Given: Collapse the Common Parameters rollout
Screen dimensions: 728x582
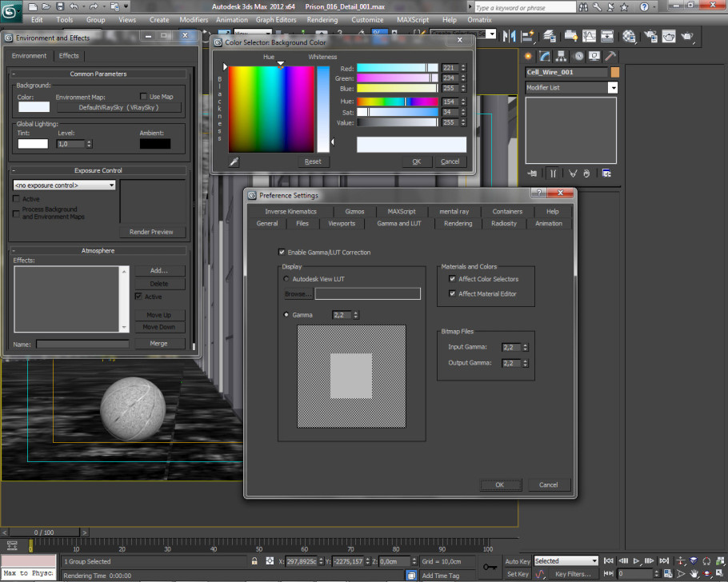Looking at the screenshot, I should 98,74.
